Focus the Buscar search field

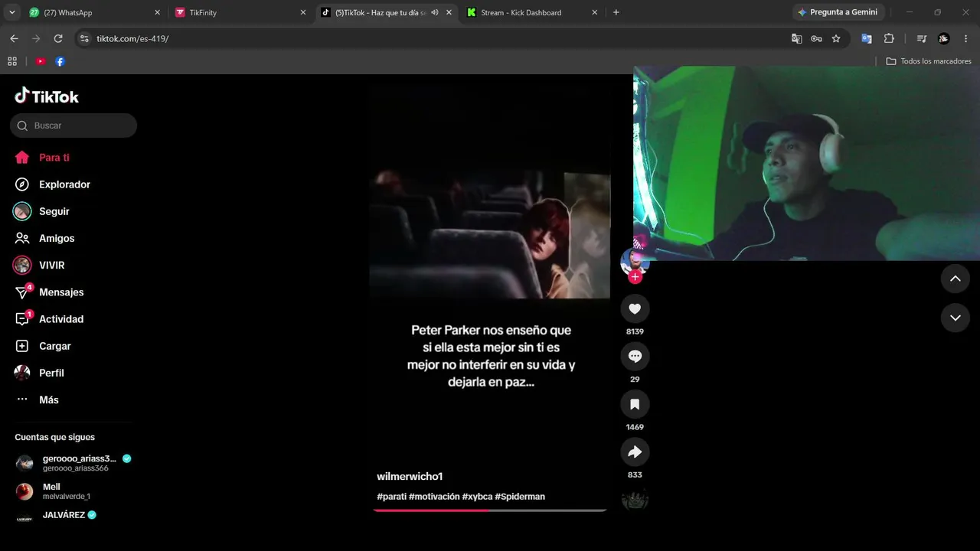point(73,126)
